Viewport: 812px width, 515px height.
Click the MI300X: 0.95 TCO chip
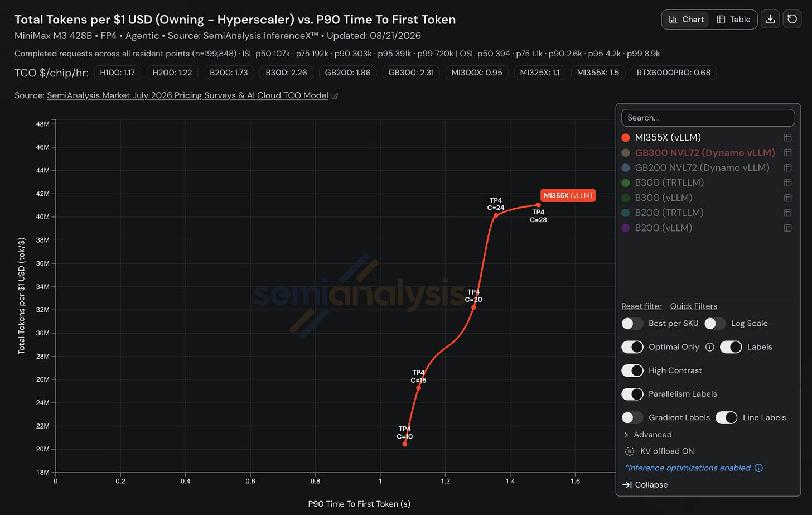pyautogui.click(x=477, y=73)
